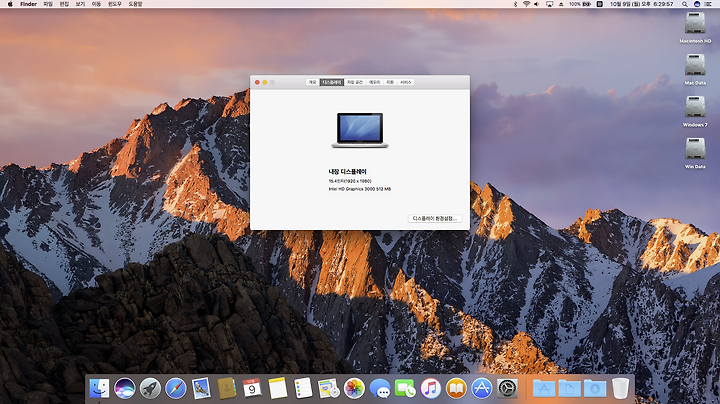
Task: Open Notification Center list icon
Action: 709,4
